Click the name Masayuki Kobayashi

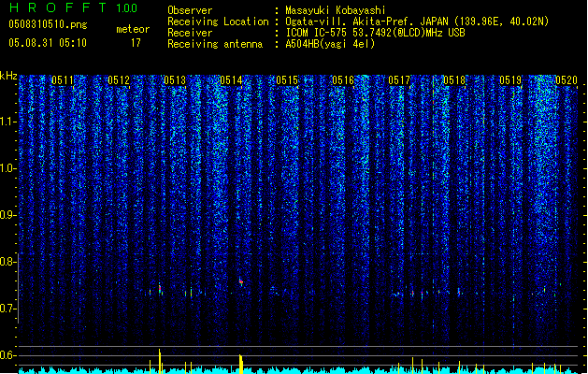click(x=336, y=10)
